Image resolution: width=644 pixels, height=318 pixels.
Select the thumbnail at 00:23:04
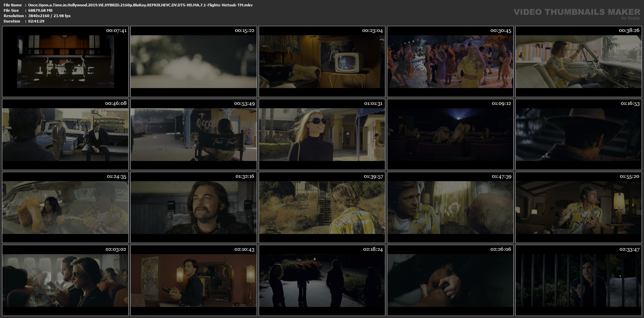322,62
